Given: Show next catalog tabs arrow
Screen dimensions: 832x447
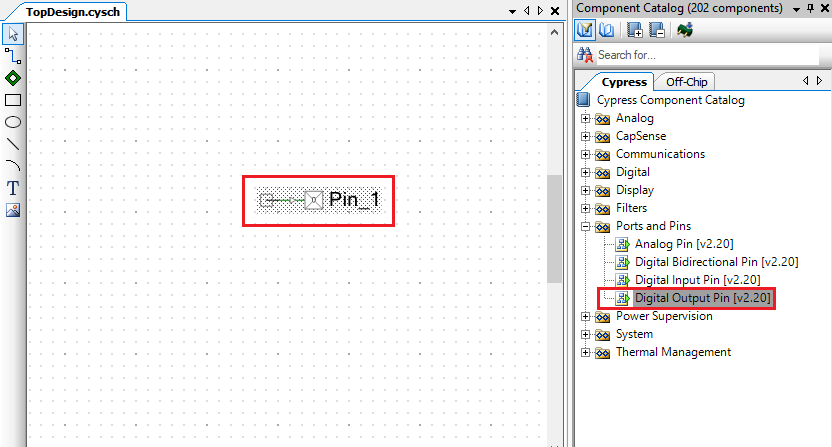Looking at the screenshot, I should [x=819, y=81].
